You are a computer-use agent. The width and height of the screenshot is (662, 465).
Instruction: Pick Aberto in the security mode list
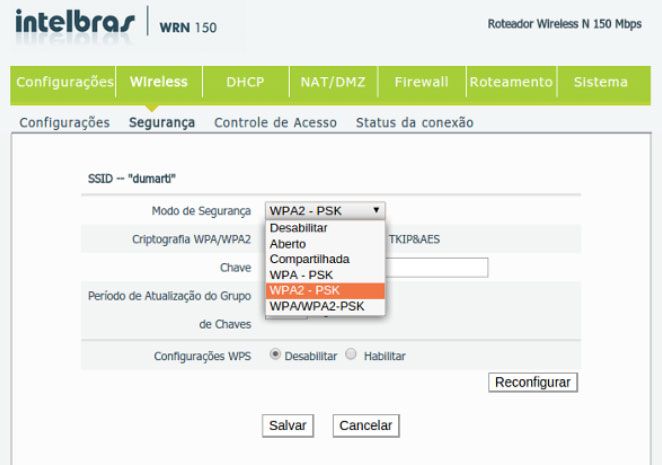tap(289, 243)
